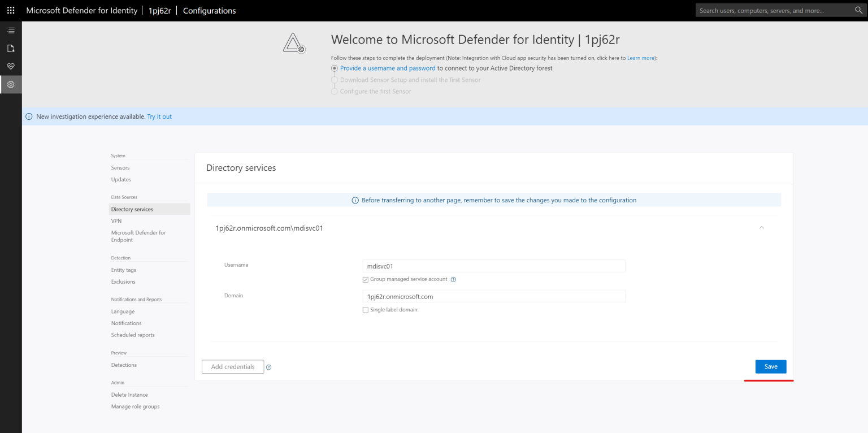Open the health issues heart icon
The image size is (868, 433).
tap(11, 66)
